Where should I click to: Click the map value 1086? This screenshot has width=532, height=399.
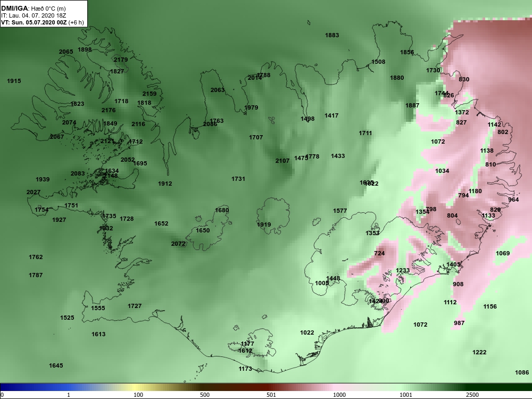(x=522, y=372)
